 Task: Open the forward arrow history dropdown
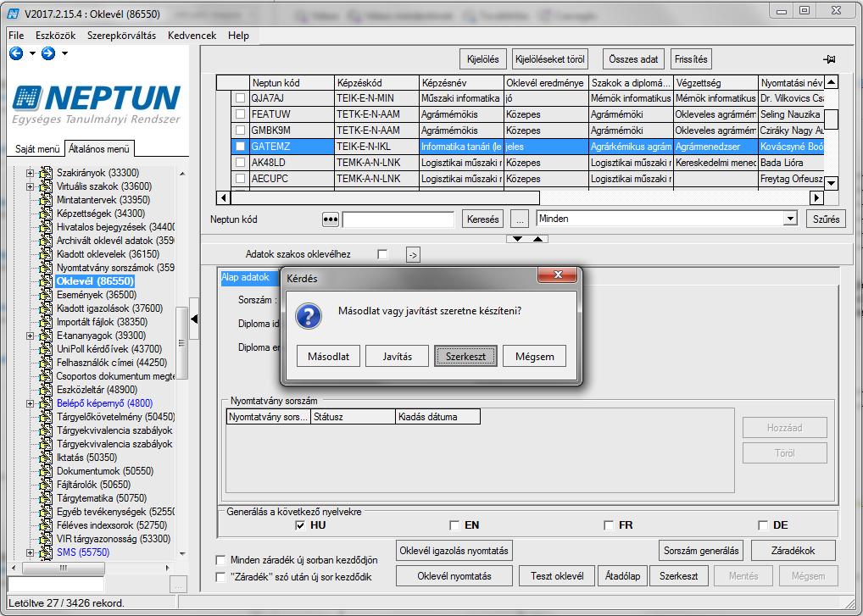[x=65, y=53]
